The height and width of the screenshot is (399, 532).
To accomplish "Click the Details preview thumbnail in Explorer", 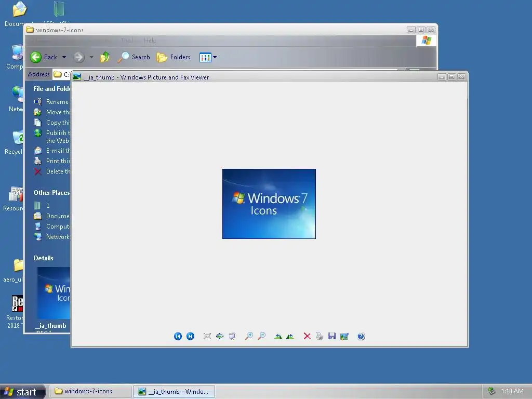I will (x=54, y=293).
